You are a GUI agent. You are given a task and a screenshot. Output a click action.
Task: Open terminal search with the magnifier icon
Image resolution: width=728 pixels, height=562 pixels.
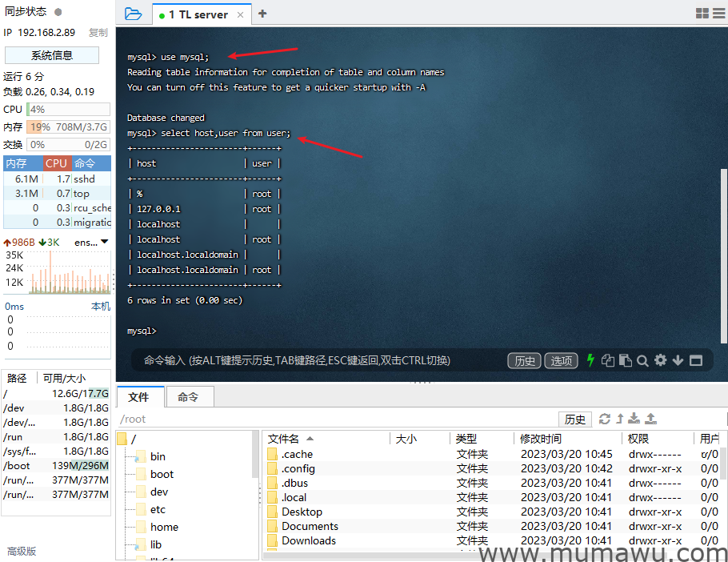(642, 360)
